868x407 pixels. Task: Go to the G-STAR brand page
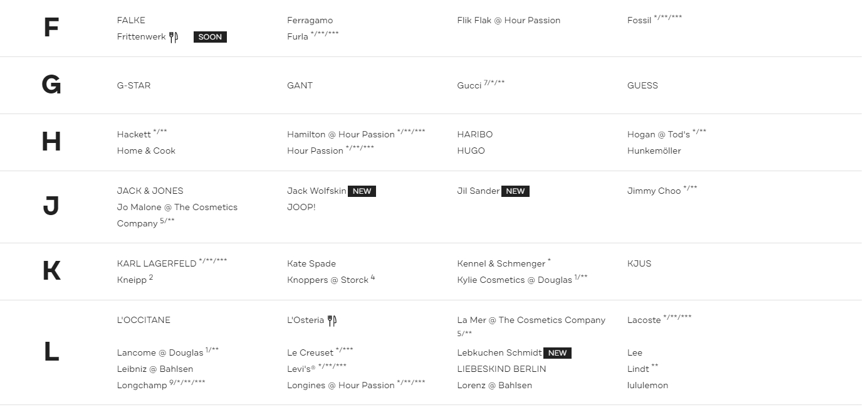pos(133,86)
